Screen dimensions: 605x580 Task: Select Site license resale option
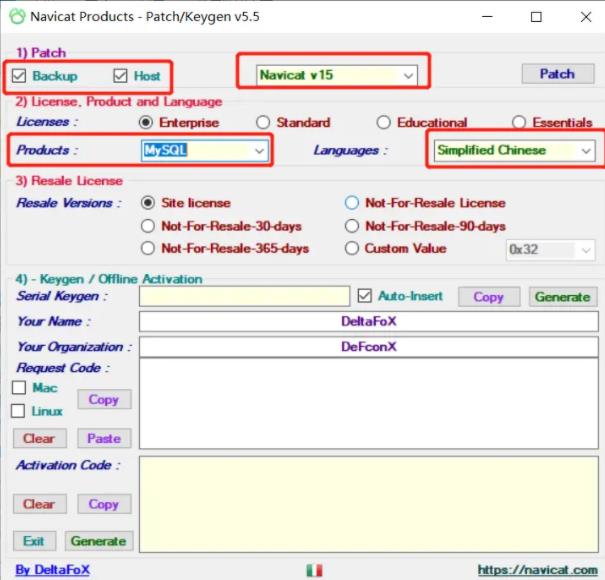(148, 203)
